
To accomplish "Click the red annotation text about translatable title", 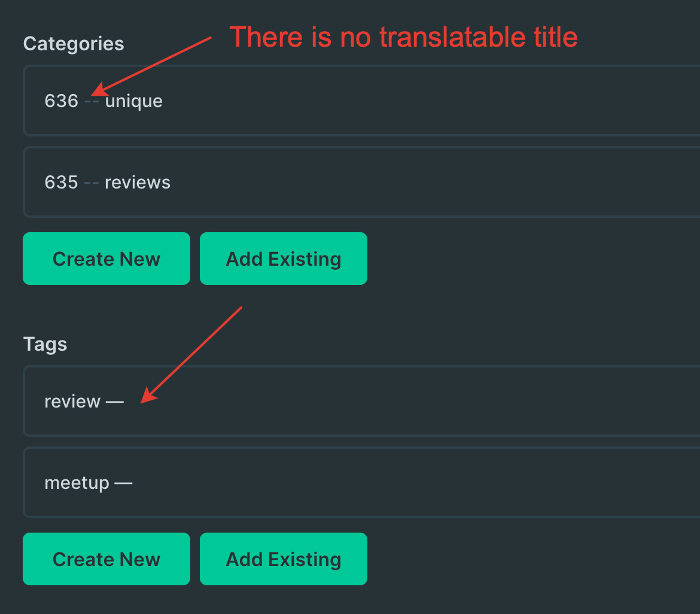I will (404, 37).
